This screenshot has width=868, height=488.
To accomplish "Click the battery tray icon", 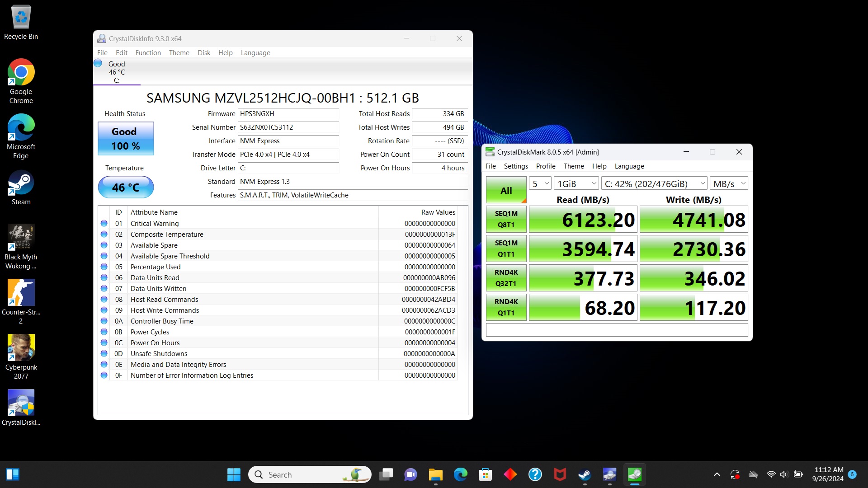I will [798, 474].
